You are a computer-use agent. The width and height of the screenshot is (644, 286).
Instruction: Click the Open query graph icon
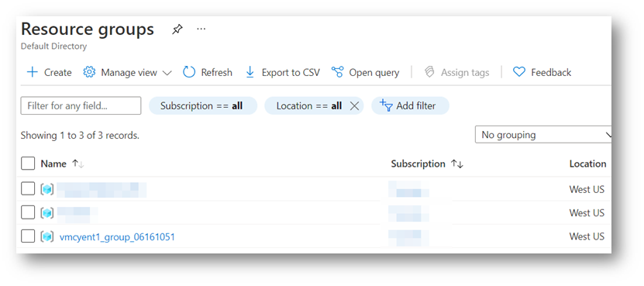pyautogui.click(x=337, y=72)
